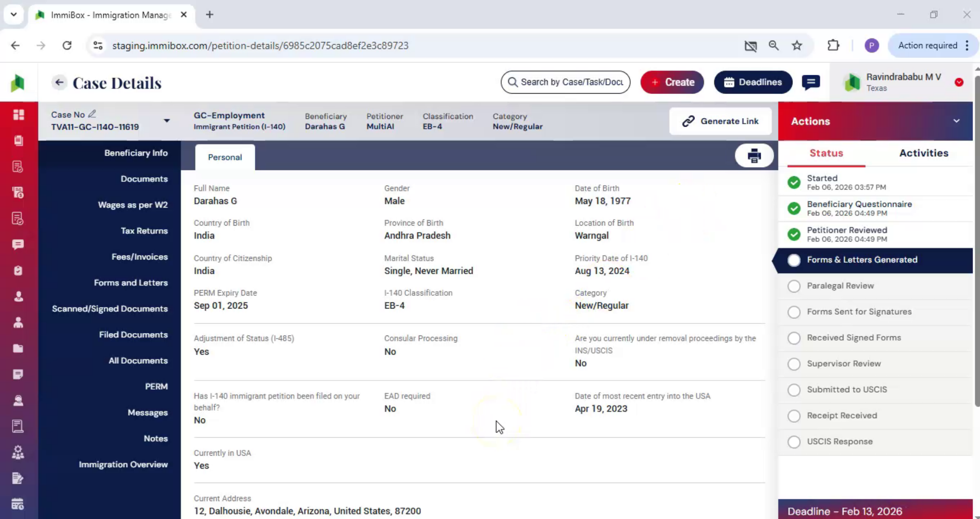The width and height of the screenshot is (980, 519).
Task: Click the scroll document sidebar icon
Action: (x=18, y=426)
